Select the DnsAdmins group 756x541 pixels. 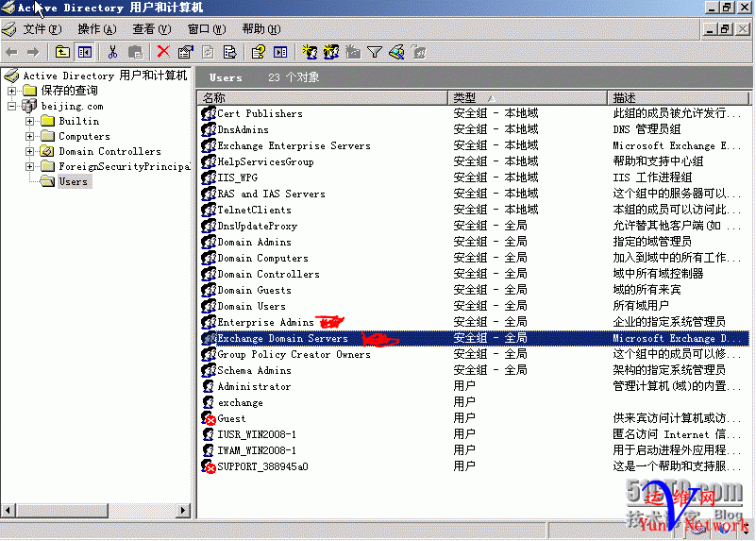click(243, 129)
